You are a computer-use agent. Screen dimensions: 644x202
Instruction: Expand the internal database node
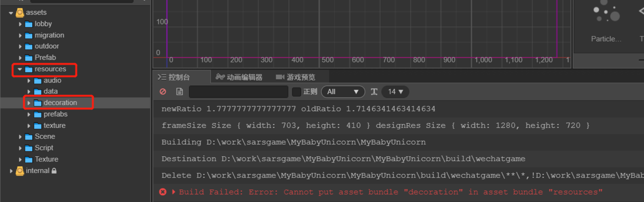(x=11, y=171)
